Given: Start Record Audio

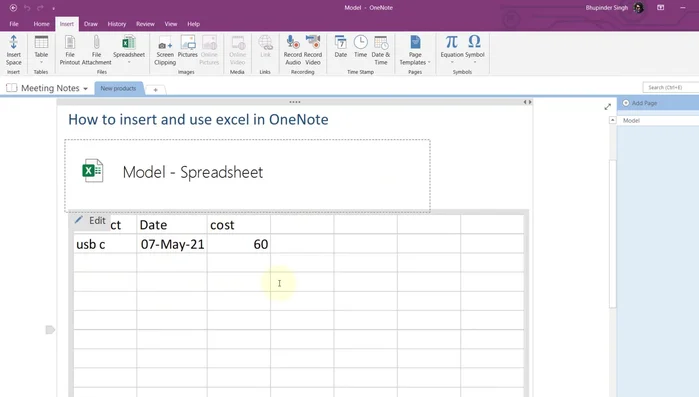Looking at the screenshot, I should 293,50.
